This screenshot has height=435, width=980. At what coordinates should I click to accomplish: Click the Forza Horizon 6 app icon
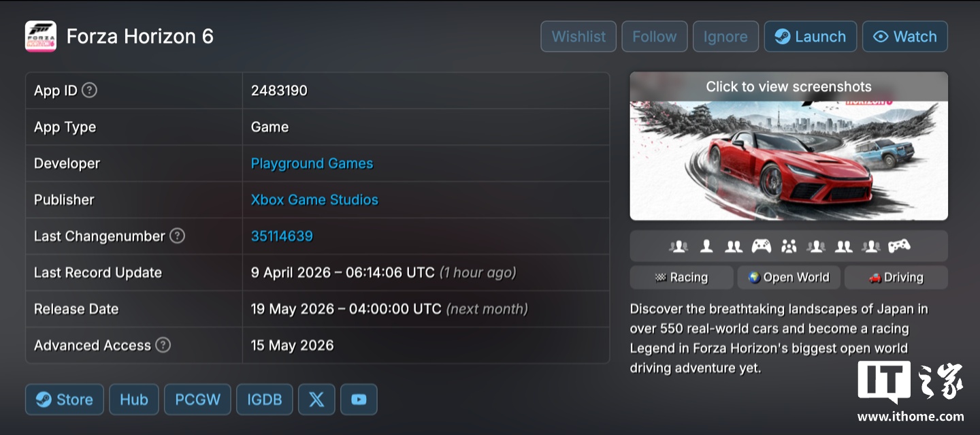(x=41, y=36)
